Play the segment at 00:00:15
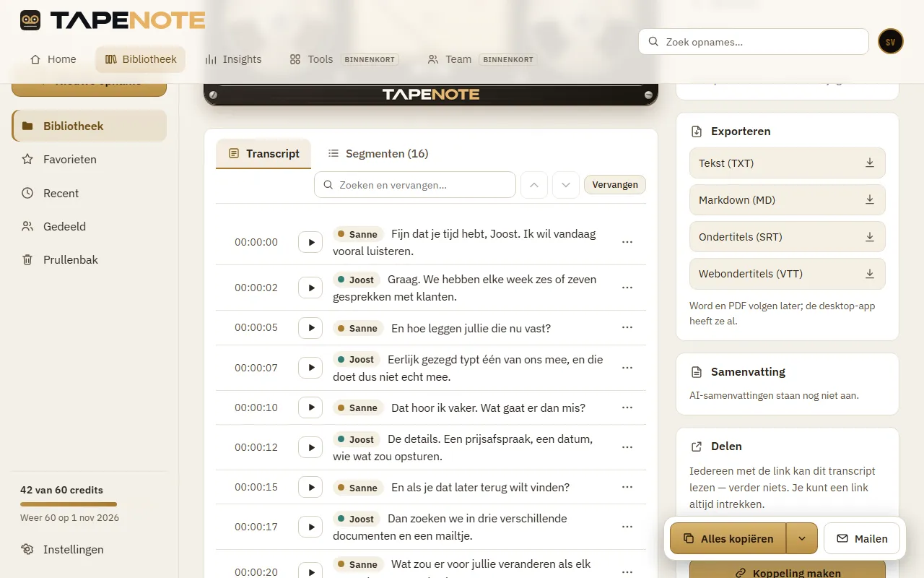This screenshot has height=578, width=924. 310,487
